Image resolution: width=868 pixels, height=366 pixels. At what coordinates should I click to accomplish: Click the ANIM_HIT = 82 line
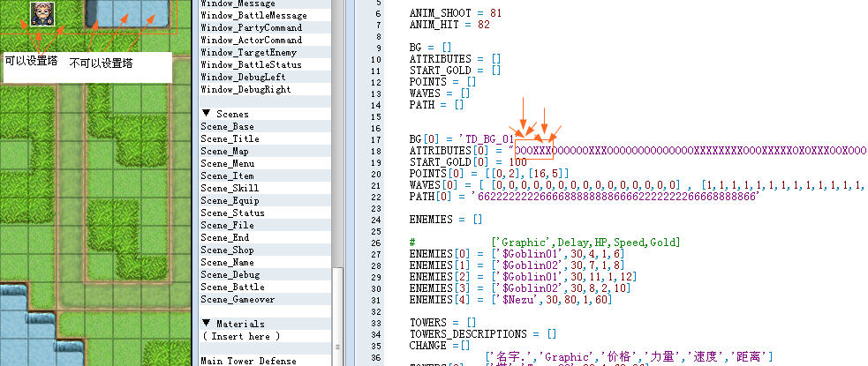[449, 25]
